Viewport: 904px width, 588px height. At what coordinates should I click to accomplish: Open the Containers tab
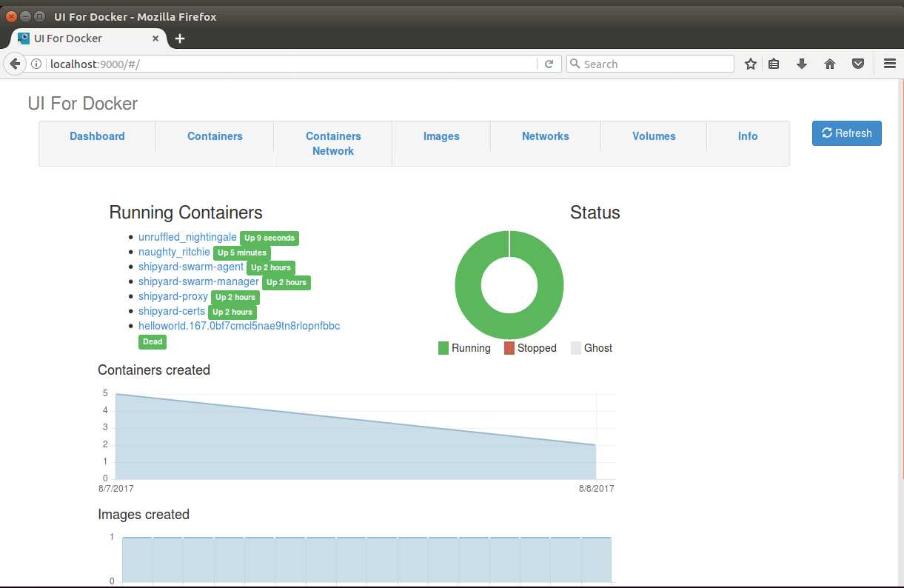click(x=215, y=136)
